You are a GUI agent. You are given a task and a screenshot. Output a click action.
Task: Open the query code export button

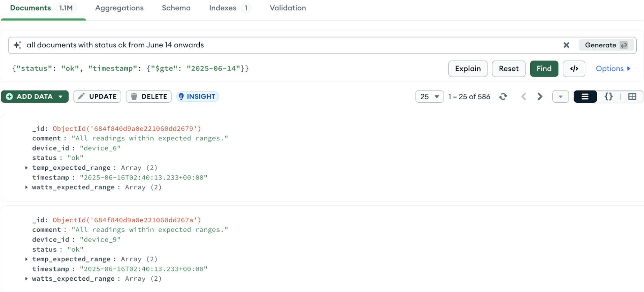coord(574,69)
